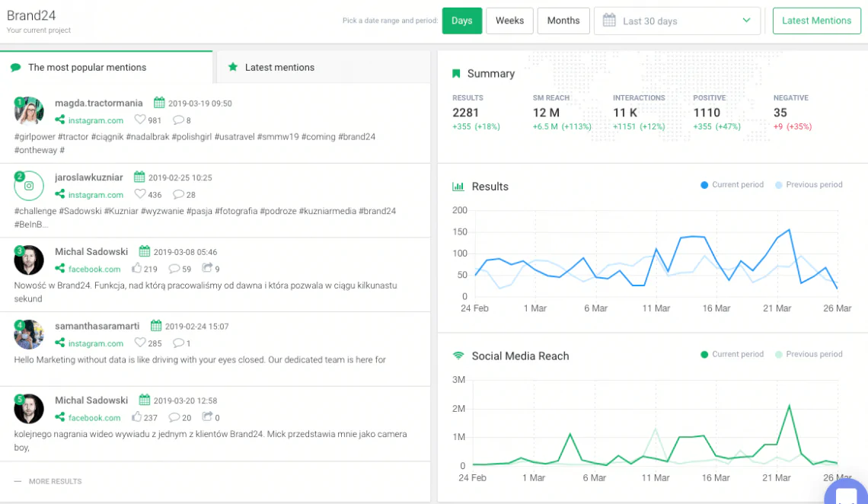Viewport: 868px width, 504px height.
Task: Click the MORE RESULTS link
Action: (55, 481)
